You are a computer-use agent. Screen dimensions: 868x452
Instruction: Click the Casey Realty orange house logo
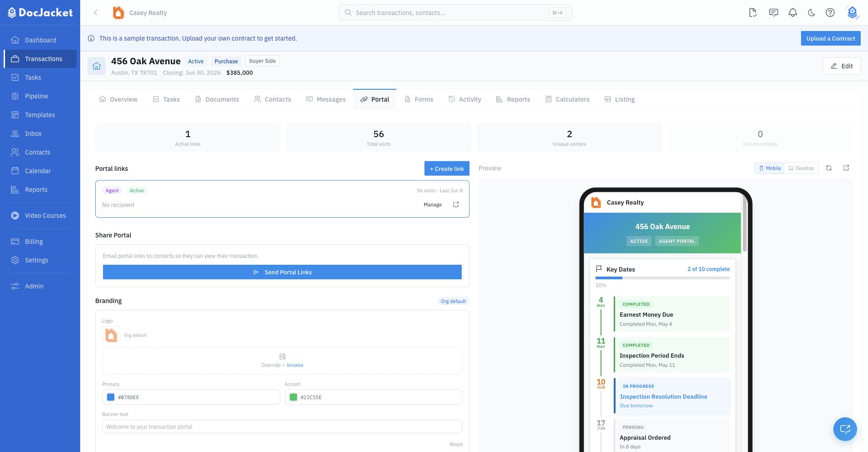pos(118,13)
